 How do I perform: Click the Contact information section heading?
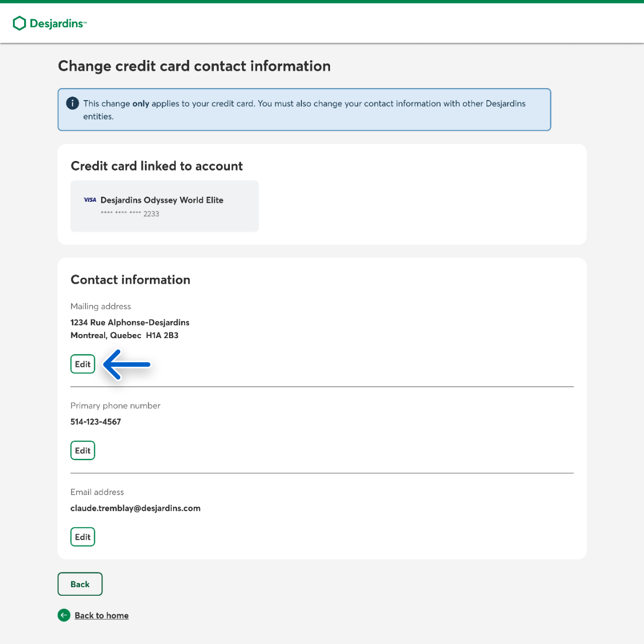point(130,280)
